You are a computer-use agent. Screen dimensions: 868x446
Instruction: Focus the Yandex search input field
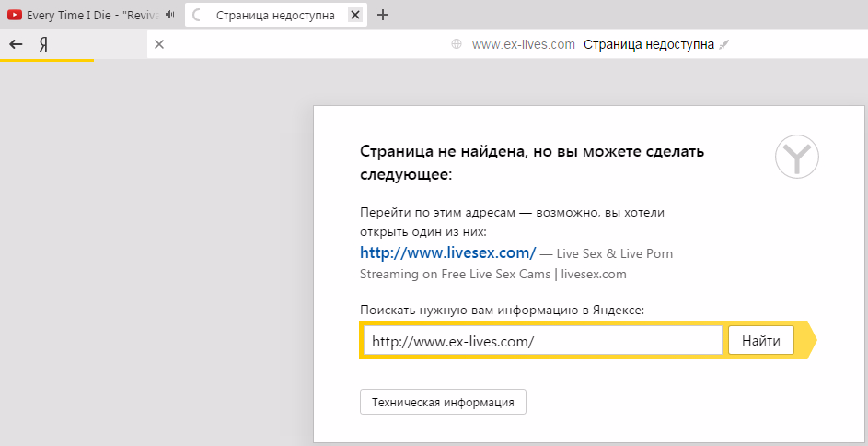(542, 341)
